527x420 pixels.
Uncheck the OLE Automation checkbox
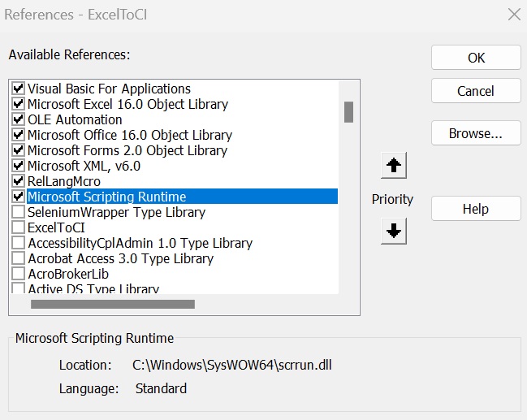tap(18, 119)
